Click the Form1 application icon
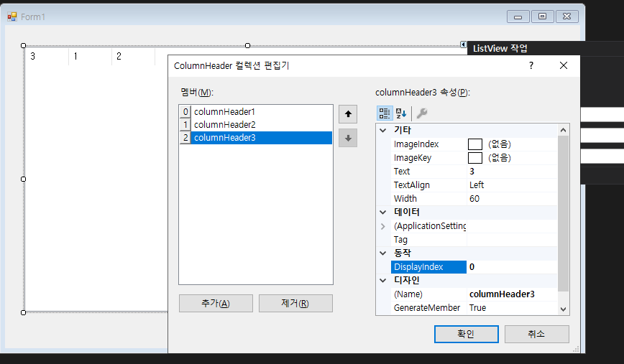 (x=12, y=17)
